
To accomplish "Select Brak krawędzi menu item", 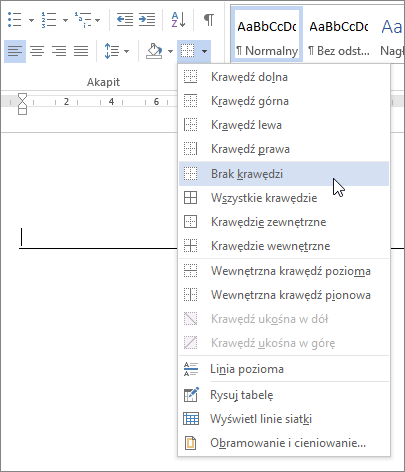I will pyautogui.click(x=284, y=174).
